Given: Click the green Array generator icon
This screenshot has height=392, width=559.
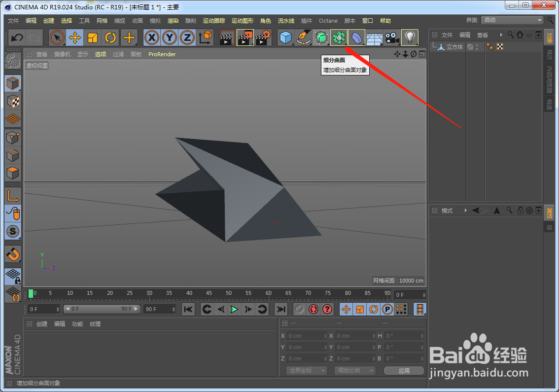Looking at the screenshot, I should point(339,37).
